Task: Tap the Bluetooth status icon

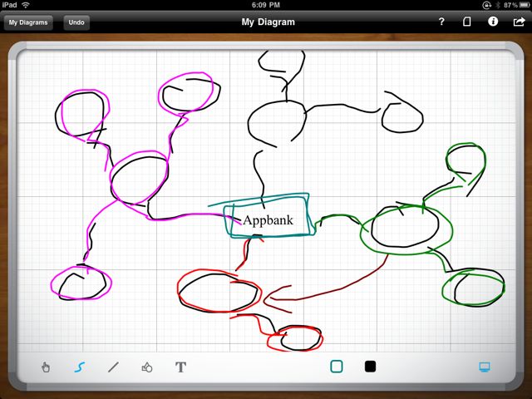Action: coord(498,5)
